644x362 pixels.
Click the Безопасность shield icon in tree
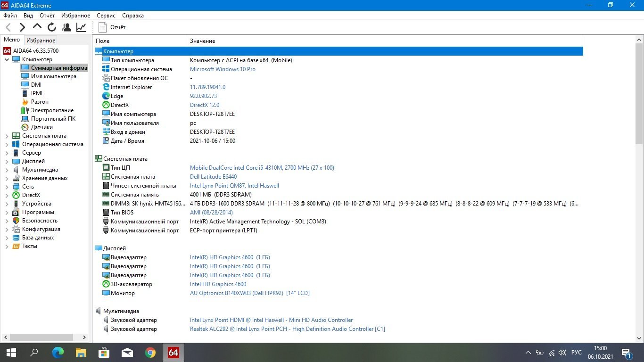tap(16, 221)
